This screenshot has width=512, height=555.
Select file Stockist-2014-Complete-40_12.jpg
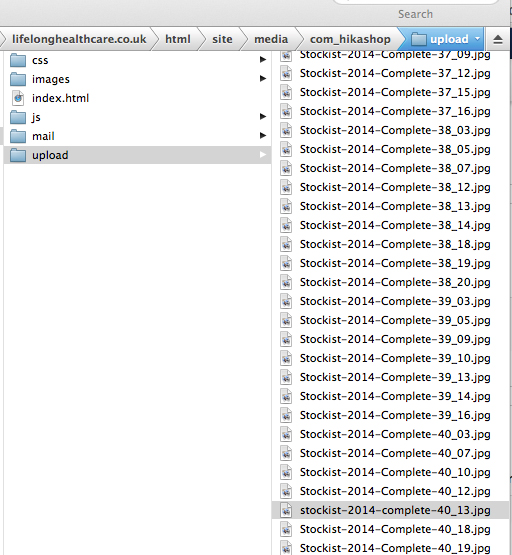point(395,491)
